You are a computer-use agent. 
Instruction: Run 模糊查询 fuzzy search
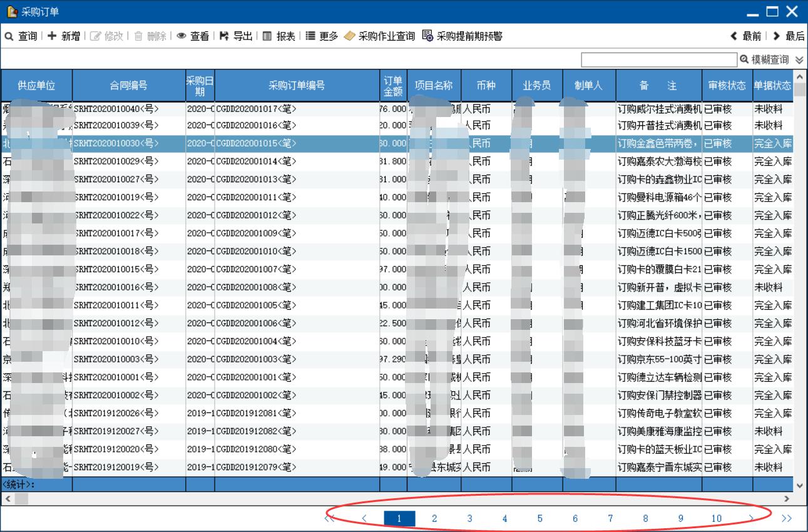point(764,59)
